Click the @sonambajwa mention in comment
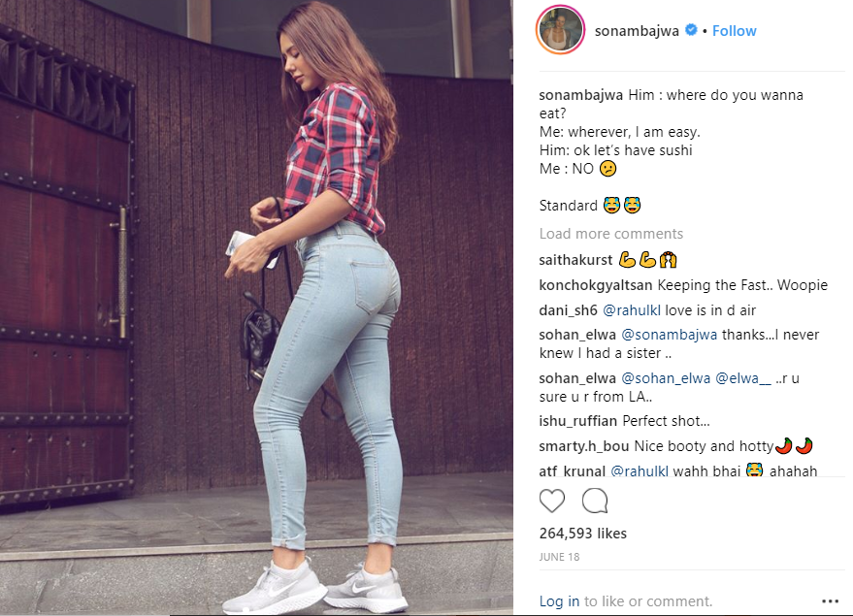This screenshot has width=853, height=616. [x=670, y=335]
